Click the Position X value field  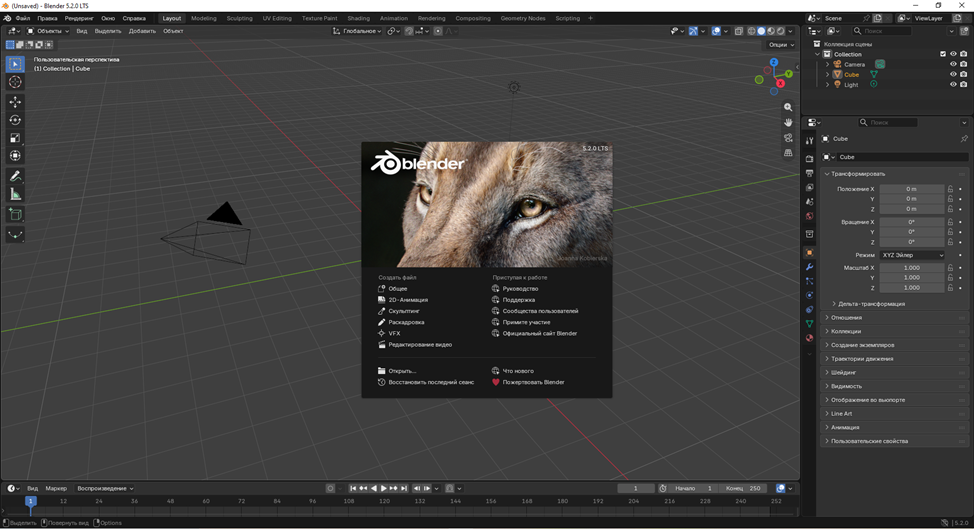912,189
